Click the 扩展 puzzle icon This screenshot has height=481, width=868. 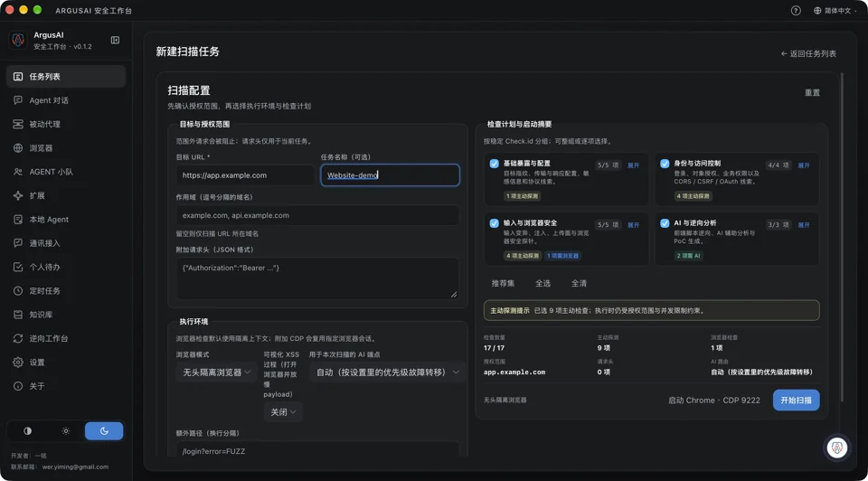click(18, 195)
